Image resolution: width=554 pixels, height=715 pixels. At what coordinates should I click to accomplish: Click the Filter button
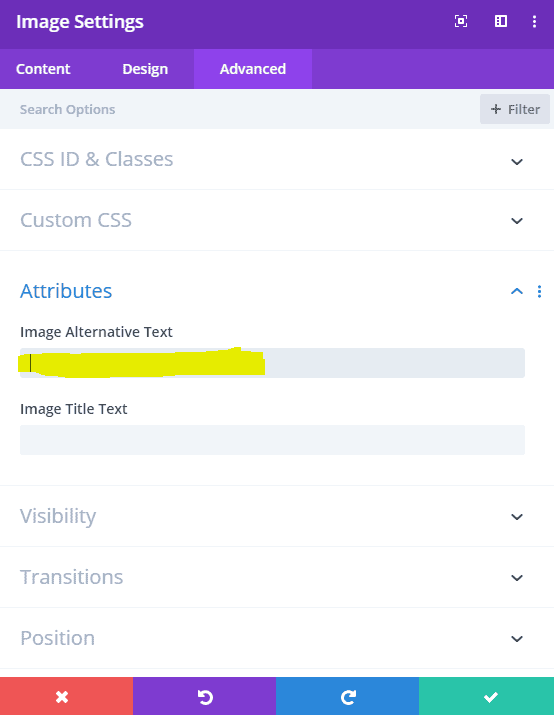[x=515, y=109]
